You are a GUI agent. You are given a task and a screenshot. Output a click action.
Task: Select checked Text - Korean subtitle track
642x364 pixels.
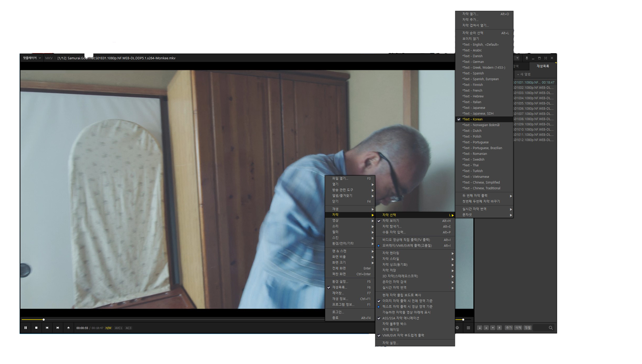pyautogui.click(x=484, y=119)
